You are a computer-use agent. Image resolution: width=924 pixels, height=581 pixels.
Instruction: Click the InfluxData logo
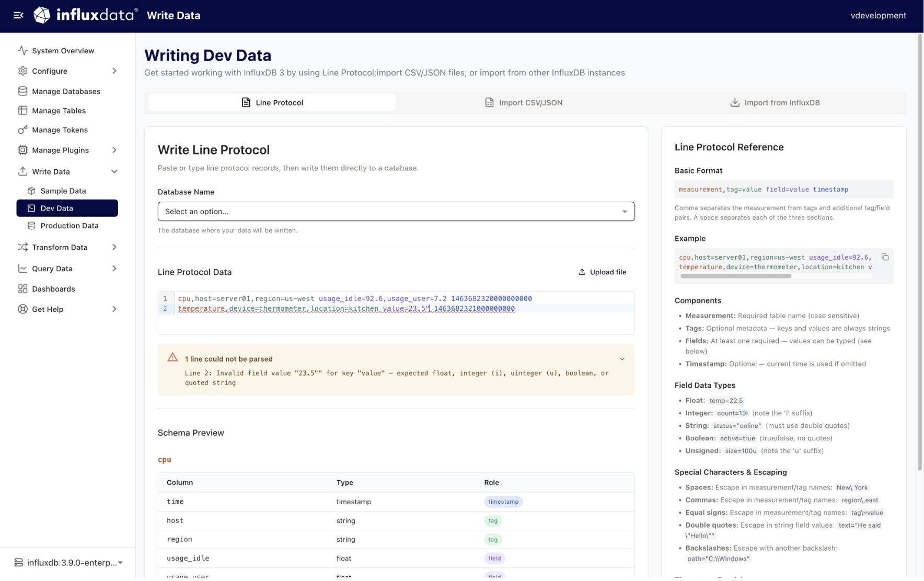85,15
